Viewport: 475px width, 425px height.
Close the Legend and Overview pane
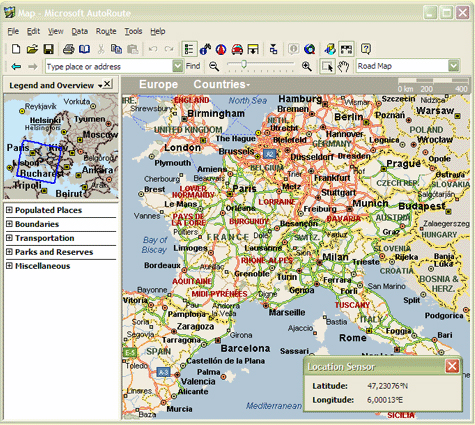[107, 84]
